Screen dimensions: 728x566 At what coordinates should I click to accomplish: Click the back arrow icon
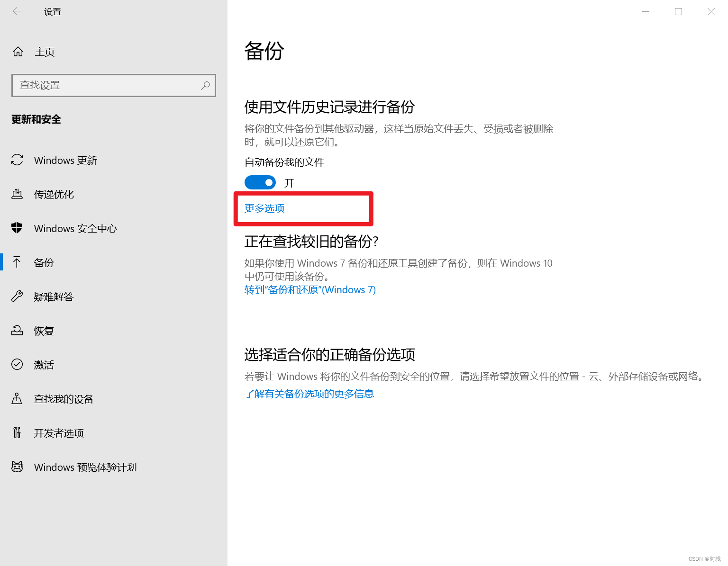(17, 11)
